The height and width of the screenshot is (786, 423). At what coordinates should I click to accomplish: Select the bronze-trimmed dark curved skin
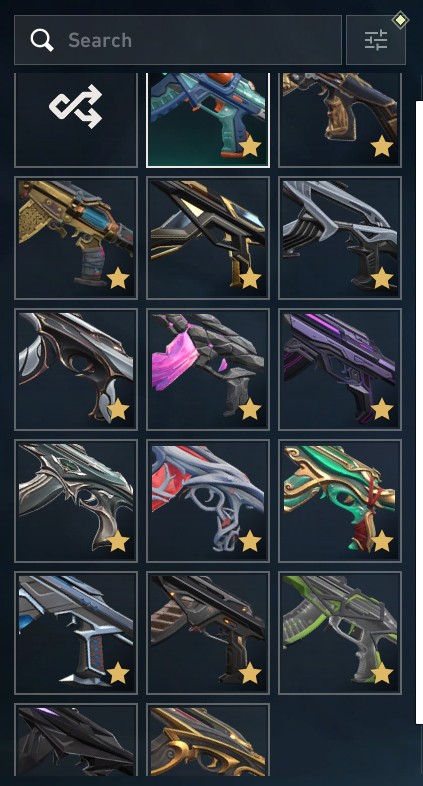point(76,369)
